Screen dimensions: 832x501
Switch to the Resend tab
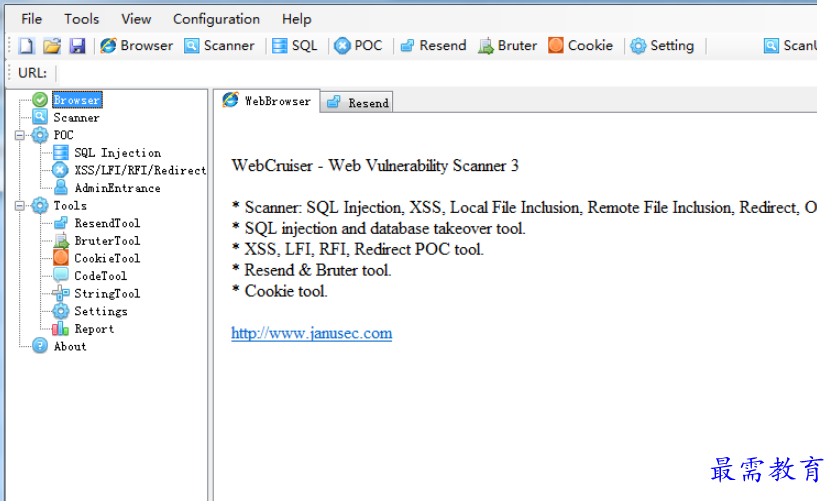(358, 102)
